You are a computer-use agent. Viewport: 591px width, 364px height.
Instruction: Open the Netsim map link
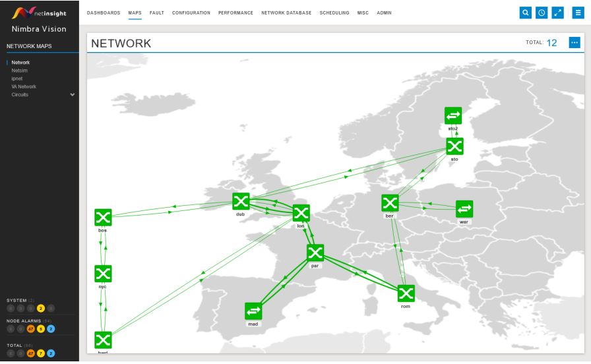coord(20,71)
